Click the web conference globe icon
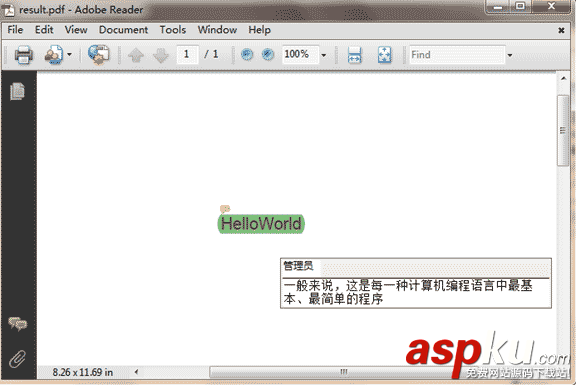This screenshot has width=576, height=385. [x=98, y=55]
